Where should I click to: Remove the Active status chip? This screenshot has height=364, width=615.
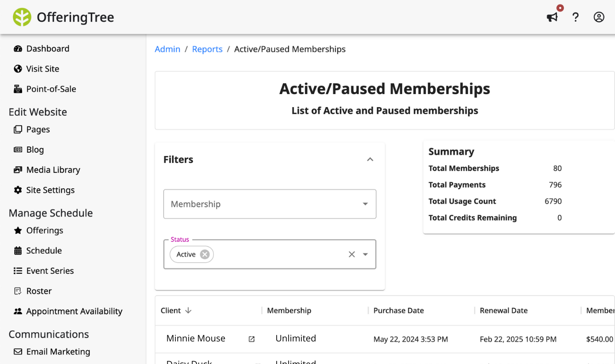[205, 255]
